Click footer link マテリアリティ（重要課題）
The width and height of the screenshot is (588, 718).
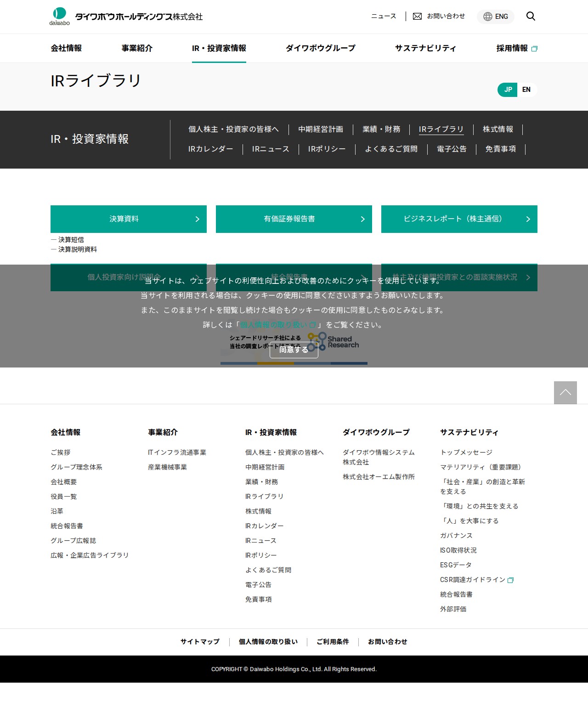pos(482,467)
